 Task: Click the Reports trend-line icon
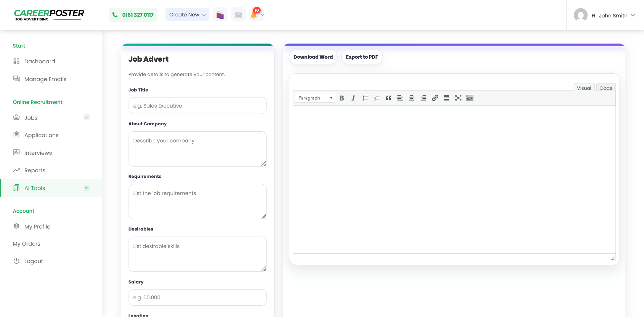click(16, 170)
